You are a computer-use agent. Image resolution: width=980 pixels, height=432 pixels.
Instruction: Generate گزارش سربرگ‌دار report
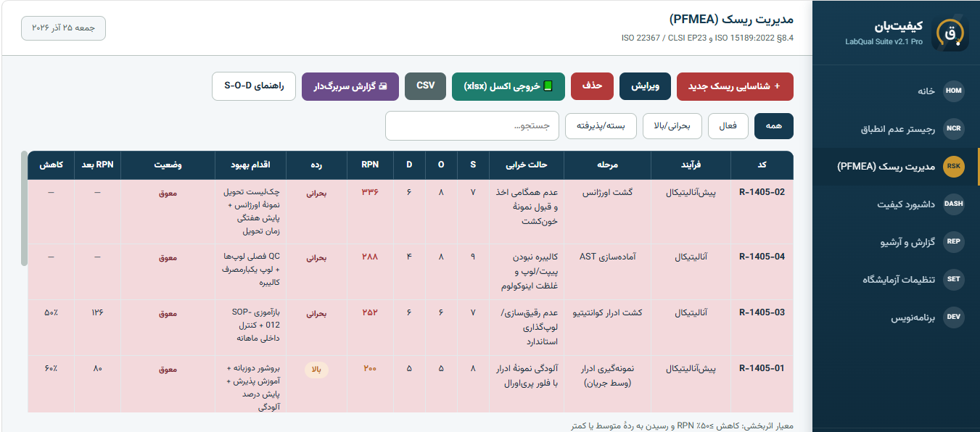point(350,86)
